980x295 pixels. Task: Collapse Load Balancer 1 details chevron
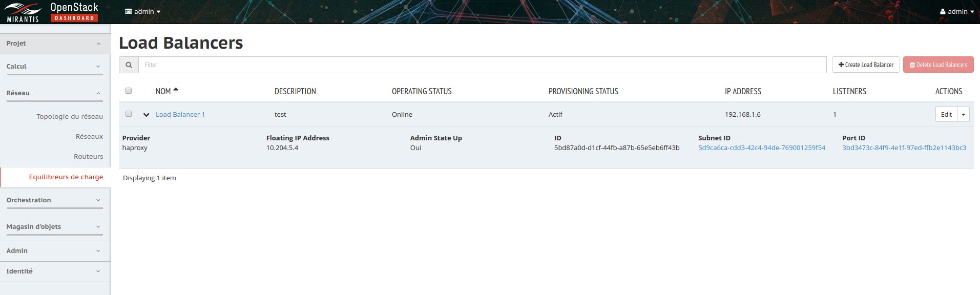click(x=147, y=115)
